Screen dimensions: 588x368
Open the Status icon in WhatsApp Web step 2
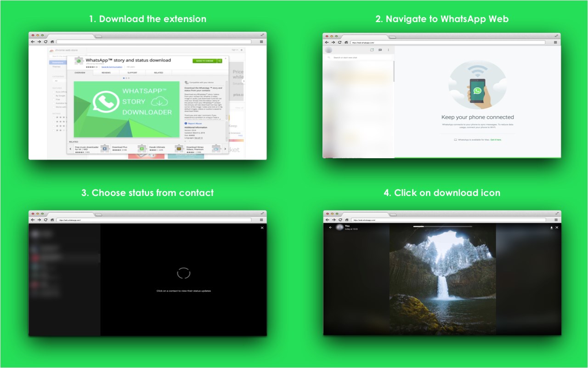pyautogui.click(x=372, y=50)
